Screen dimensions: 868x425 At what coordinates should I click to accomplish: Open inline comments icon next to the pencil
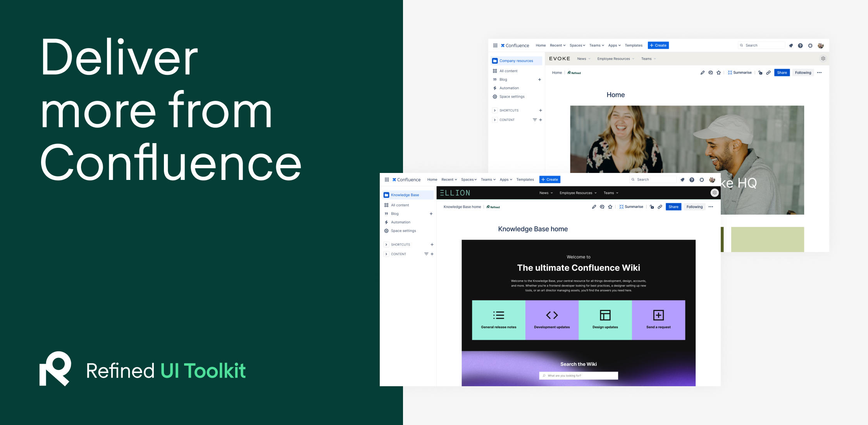602,207
